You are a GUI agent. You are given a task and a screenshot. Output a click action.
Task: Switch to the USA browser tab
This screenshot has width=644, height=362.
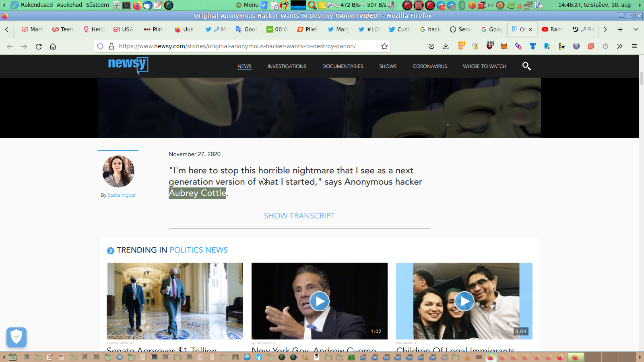[123, 29]
